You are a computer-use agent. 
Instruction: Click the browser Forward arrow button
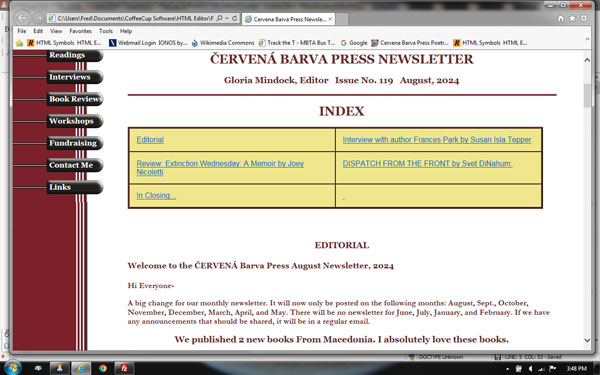coord(38,18)
